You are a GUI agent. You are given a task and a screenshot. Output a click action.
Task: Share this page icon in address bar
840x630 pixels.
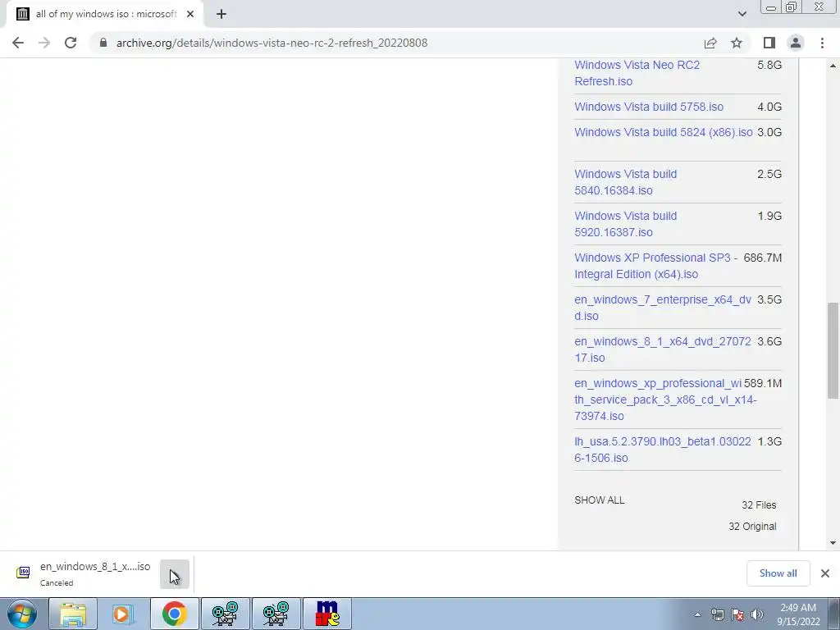pyautogui.click(x=710, y=43)
